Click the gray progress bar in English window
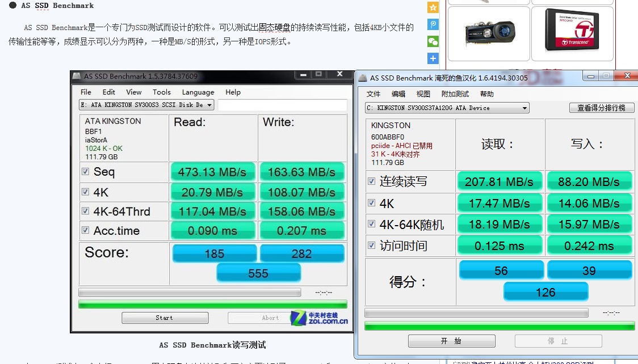The width and height of the screenshot is (638, 364). 190,292
